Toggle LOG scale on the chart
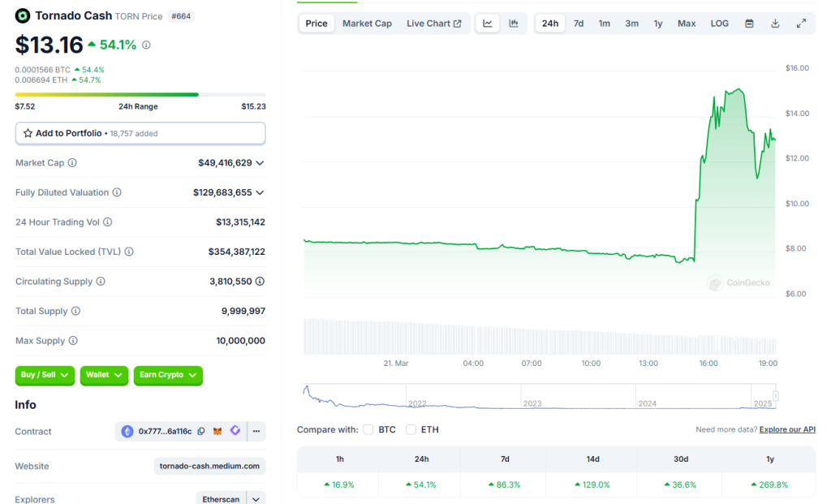The height and width of the screenshot is (504, 831). coord(719,24)
